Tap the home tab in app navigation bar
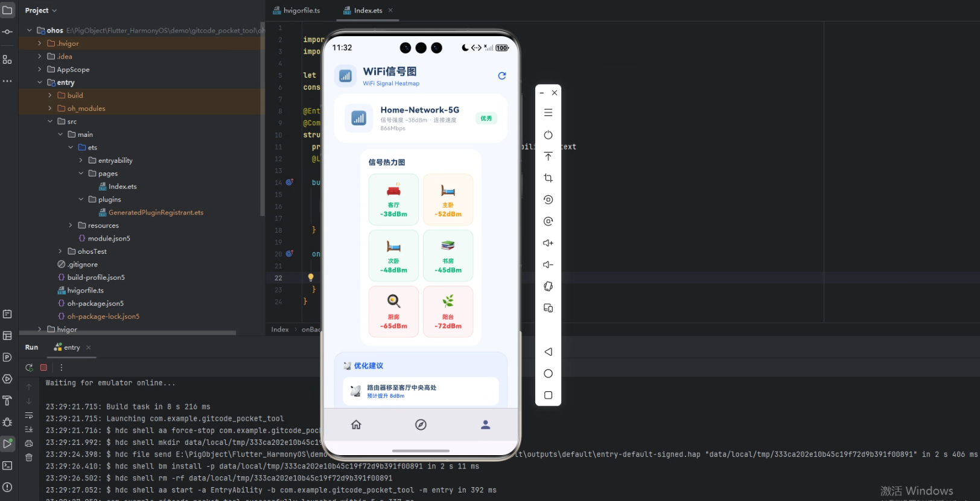980x501 pixels. coord(356,424)
